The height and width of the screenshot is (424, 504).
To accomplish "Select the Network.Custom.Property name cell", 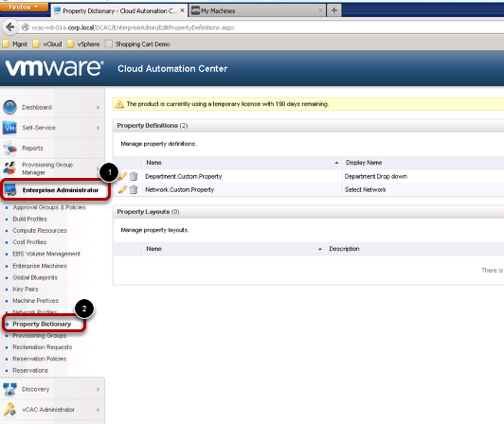I will [180, 190].
